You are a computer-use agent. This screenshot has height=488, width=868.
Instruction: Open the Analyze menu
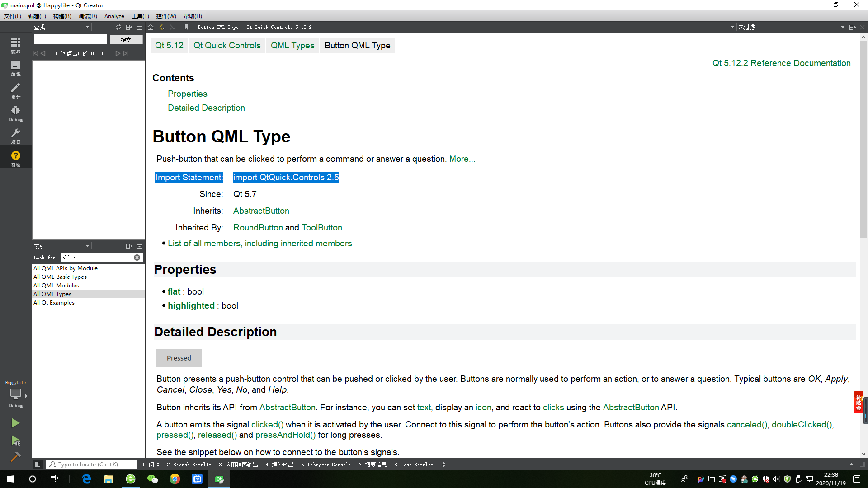coord(114,16)
